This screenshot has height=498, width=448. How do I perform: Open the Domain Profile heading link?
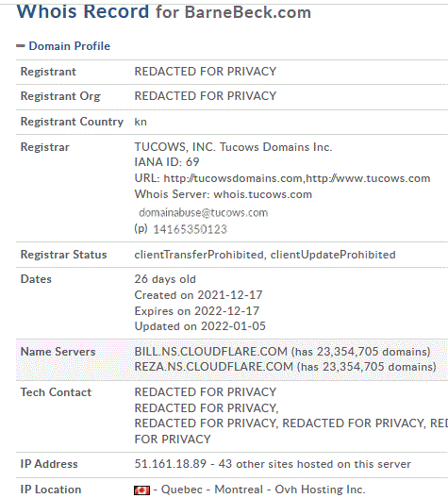[70, 46]
